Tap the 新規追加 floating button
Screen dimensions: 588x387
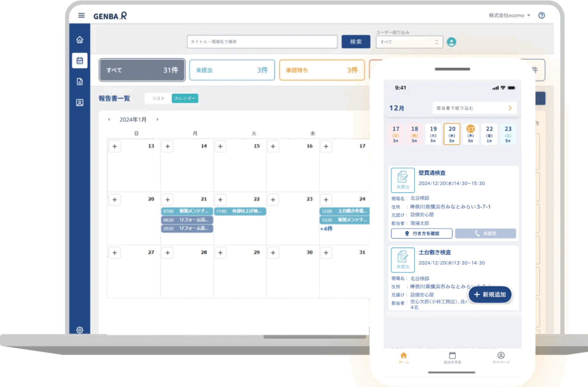pos(490,295)
